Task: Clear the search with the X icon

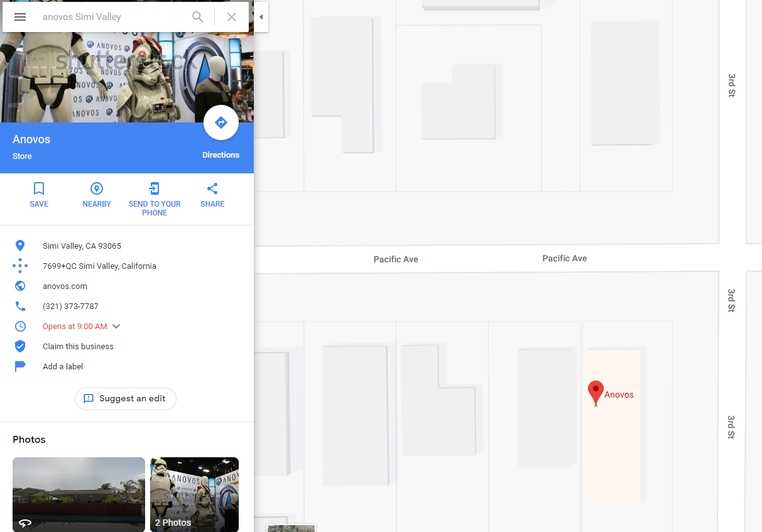Action: tap(232, 17)
